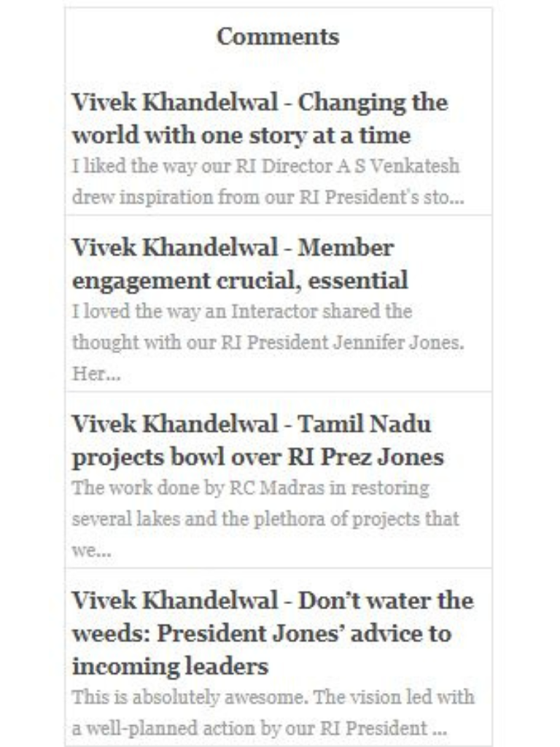
Task: Click text 'thought with our RI President Jennifer Jones.'
Action: pyautogui.click(x=268, y=342)
